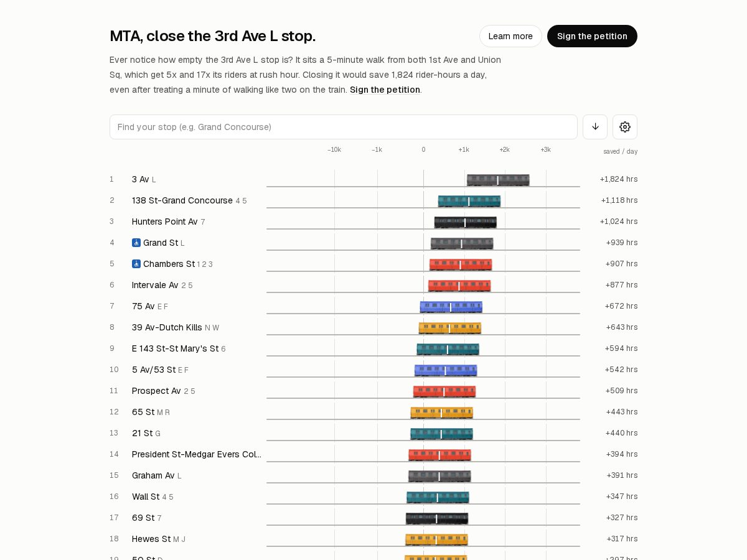Click the red train for Prospect Av
The height and width of the screenshot is (560, 747).
[444, 392]
